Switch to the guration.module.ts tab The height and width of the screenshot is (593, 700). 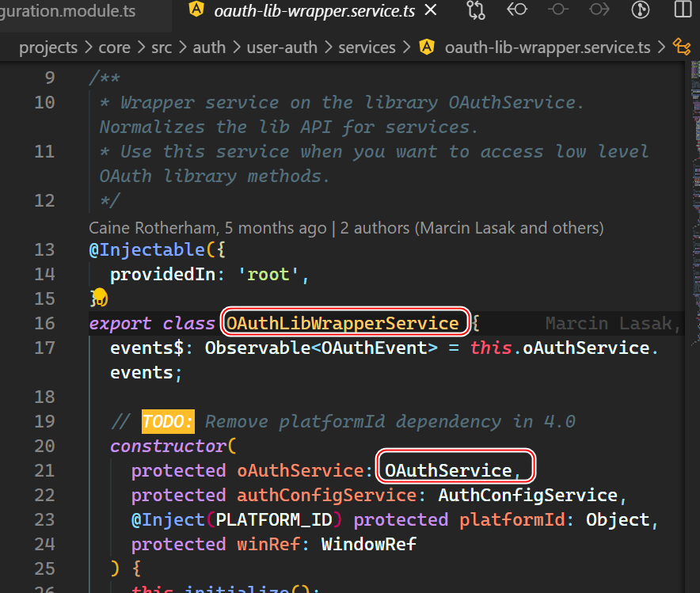tap(67, 11)
